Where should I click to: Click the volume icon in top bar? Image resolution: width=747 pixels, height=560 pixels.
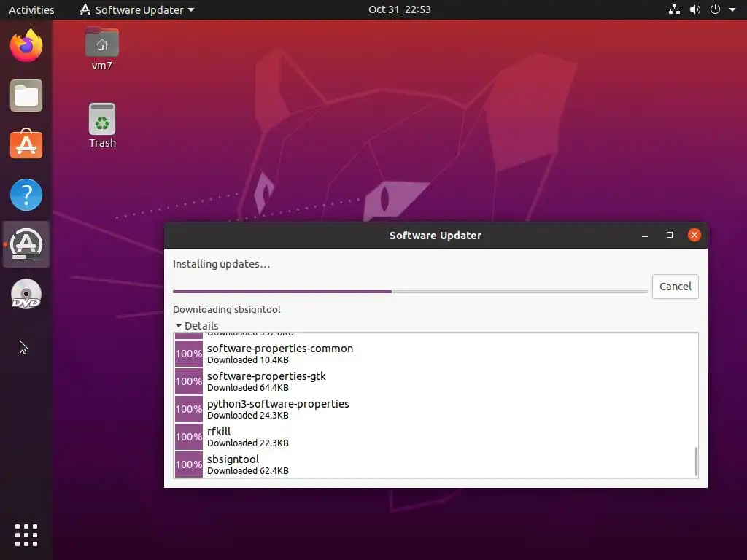click(x=695, y=9)
